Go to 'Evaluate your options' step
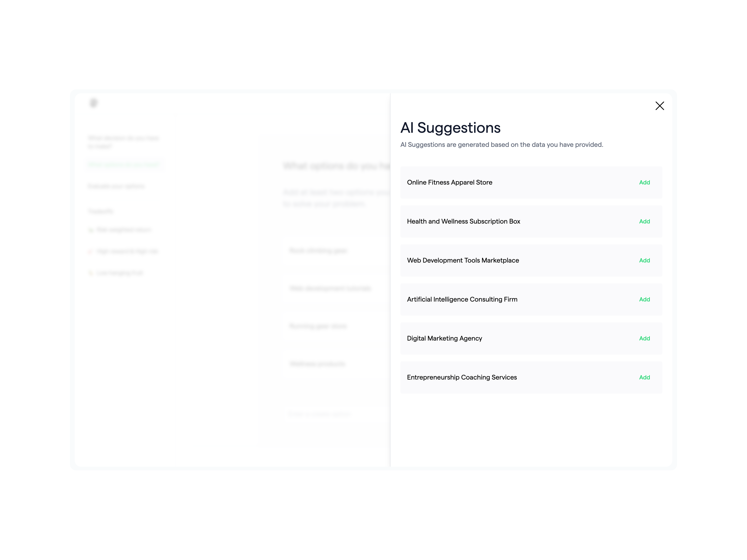The image size is (747, 560). click(x=116, y=186)
